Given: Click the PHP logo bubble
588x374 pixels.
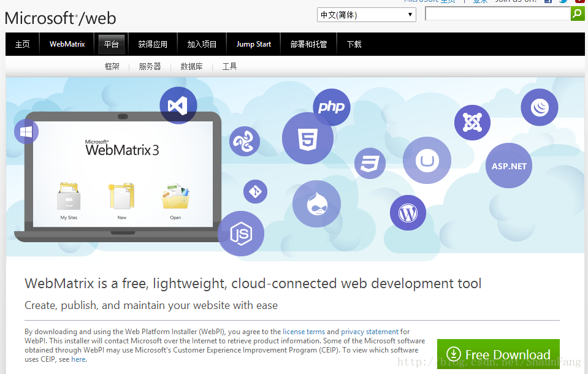Looking at the screenshot, I should [x=332, y=107].
